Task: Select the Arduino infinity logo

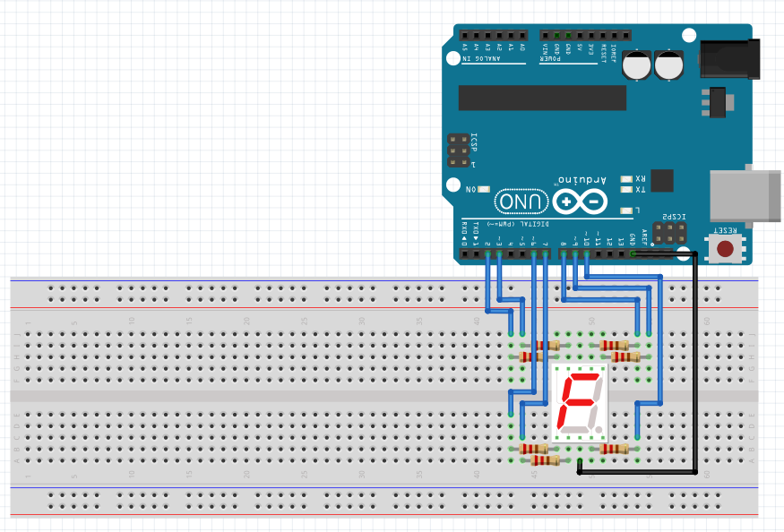Action: pyautogui.click(x=580, y=202)
